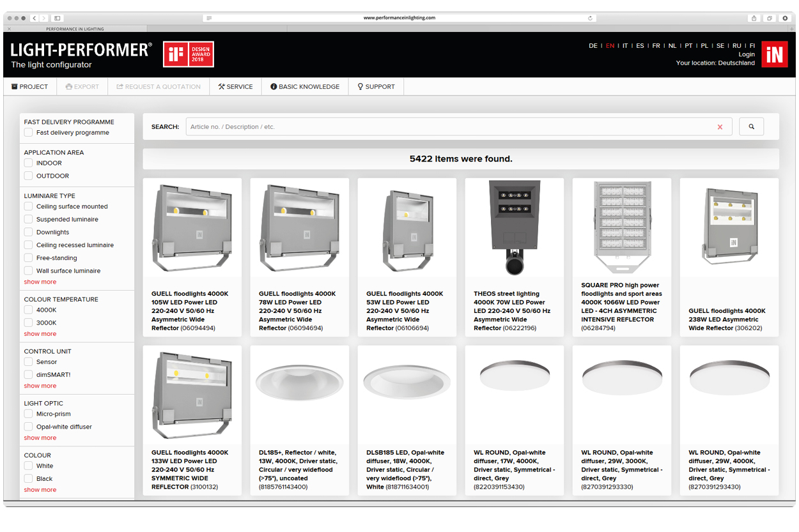The image size is (799, 532).
Task: Switch language to PL
Action: 704,46
